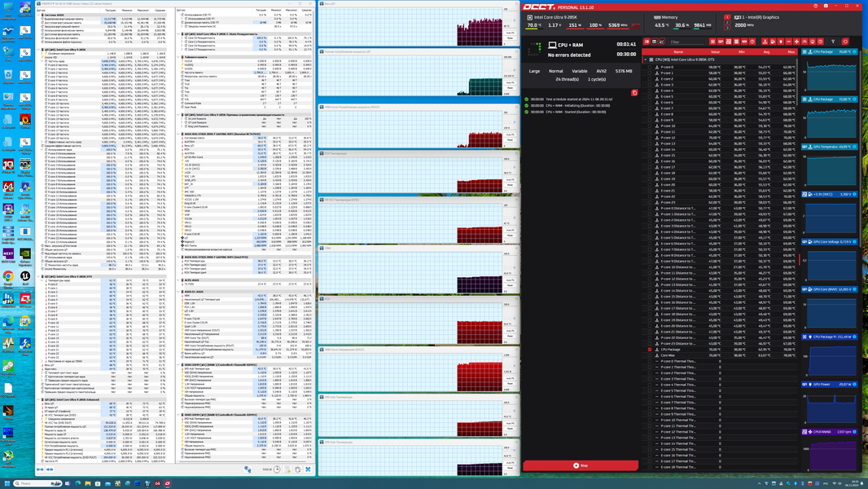Collapse the 'Система: ASUS' section in HWiNFO

tap(38, 15)
